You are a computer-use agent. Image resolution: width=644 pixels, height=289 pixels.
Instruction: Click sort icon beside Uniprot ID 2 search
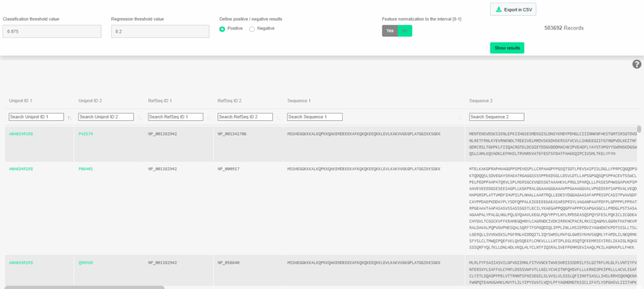(x=138, y=118)
